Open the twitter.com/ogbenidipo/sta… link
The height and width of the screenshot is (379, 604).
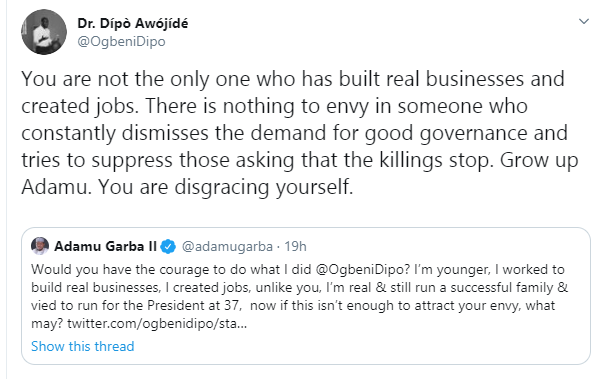157,324
